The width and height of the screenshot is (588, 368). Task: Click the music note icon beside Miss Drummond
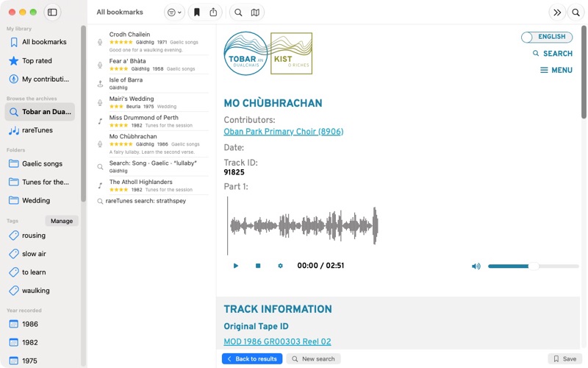[x=100, y=121]
